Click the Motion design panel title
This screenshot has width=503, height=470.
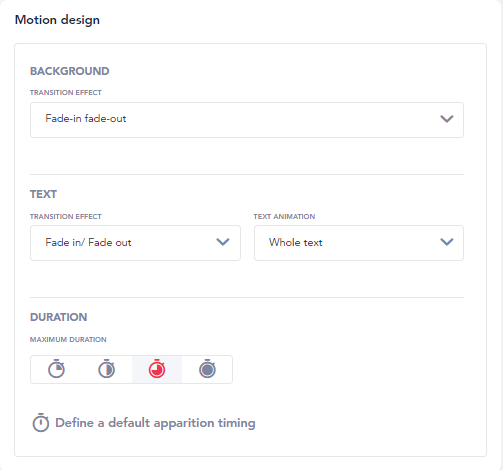57,20
